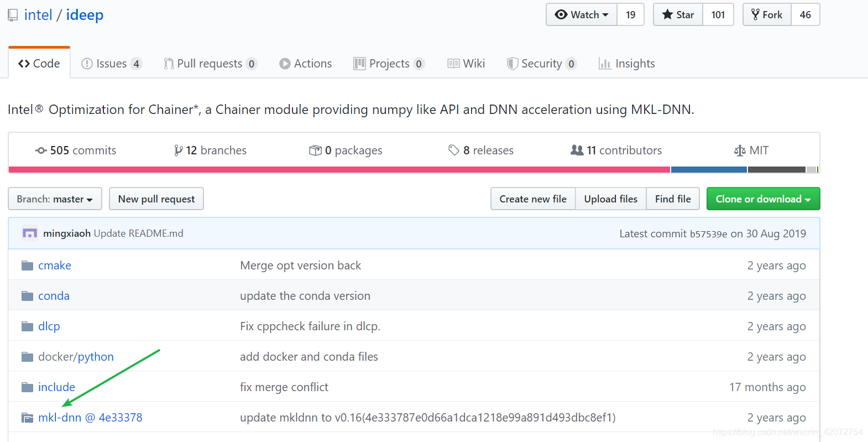Click the Pull requests tab icon

click(x=169, y=64)
